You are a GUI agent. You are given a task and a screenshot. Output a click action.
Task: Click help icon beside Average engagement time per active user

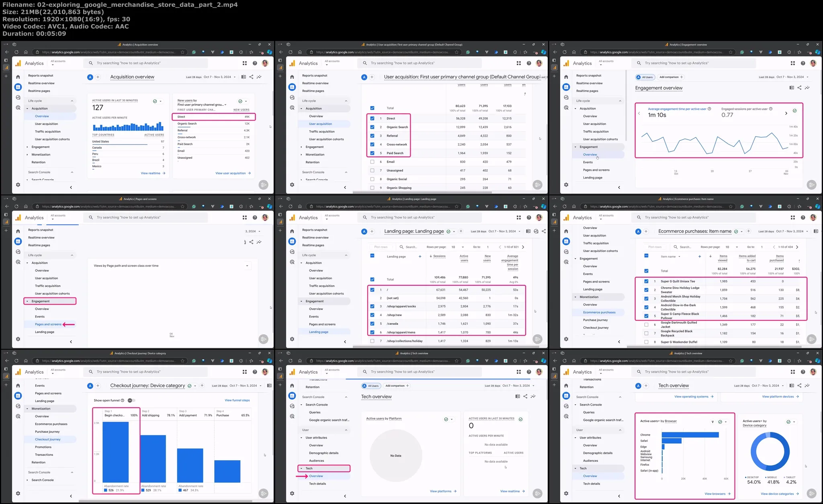(709, 109)
